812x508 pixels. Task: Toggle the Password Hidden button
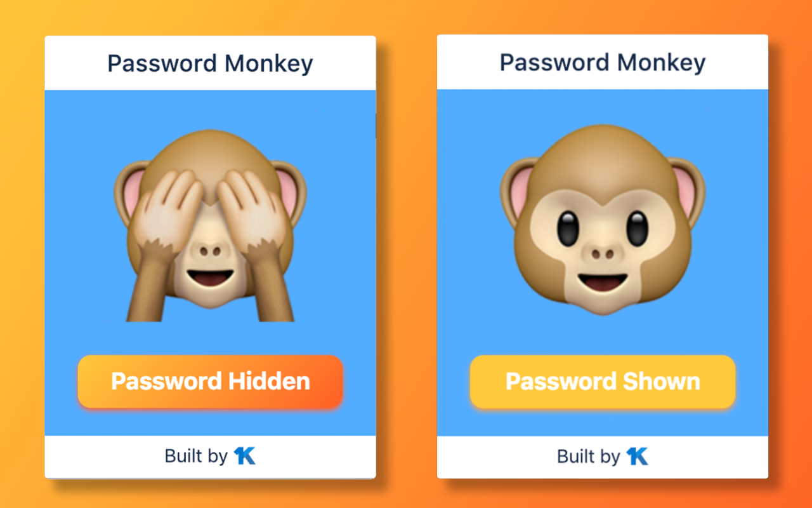pos(210,381)
